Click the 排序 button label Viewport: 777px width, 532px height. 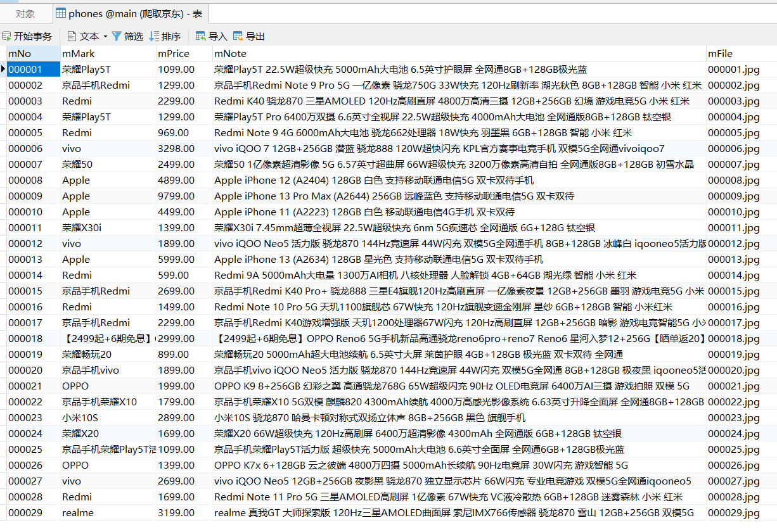coord(171,36)
